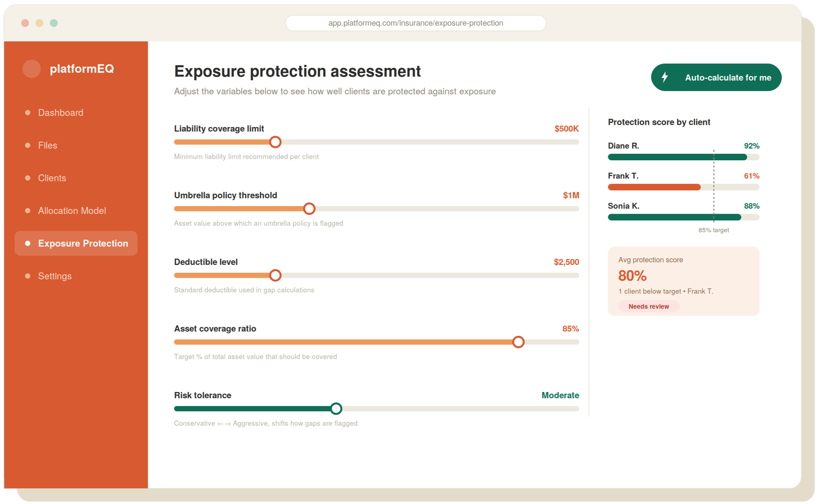
Task: Click the 85% asset coverage value
Action: (571, 329)
